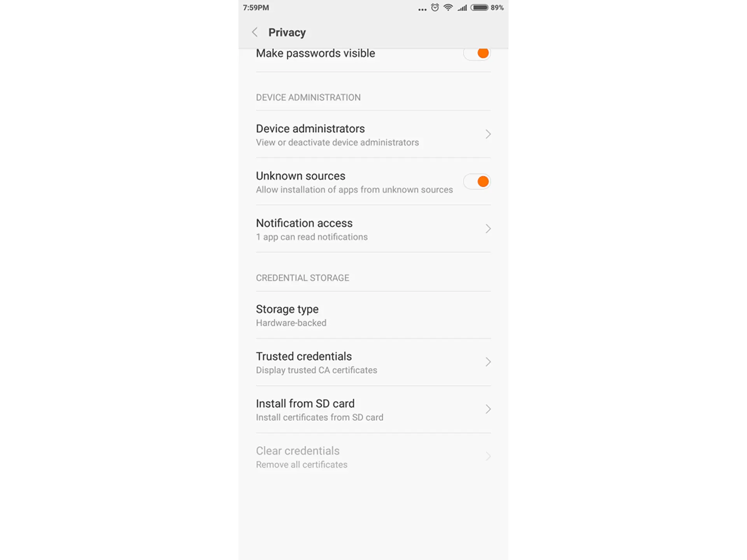Image resolution: width=747 pixels, height=560 pixels.
Task: Open Credential Storage section
Action: point(302,278)
